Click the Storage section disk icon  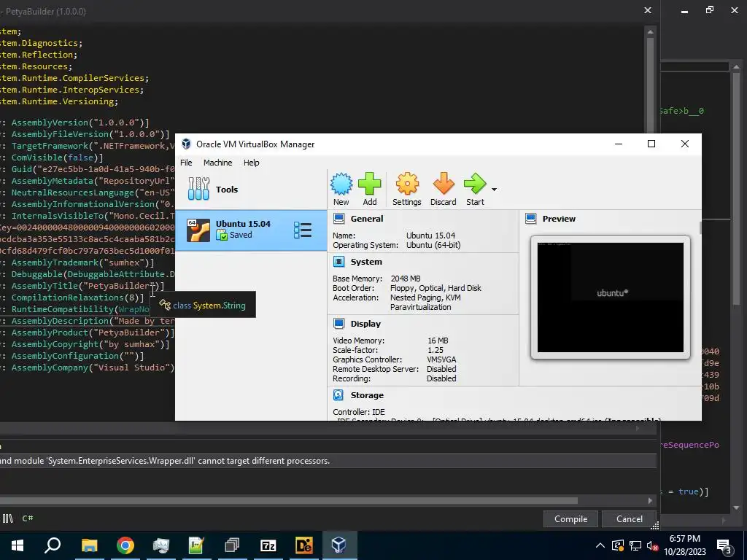(338, 394)
